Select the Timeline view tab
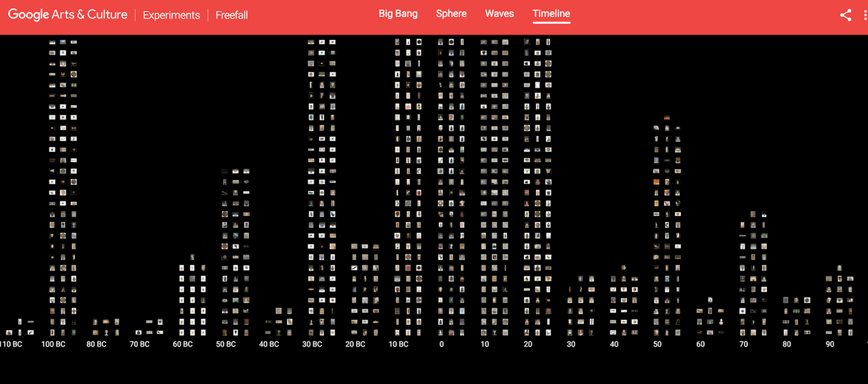Viewport: 868px width, 384px height. point(551,14)
